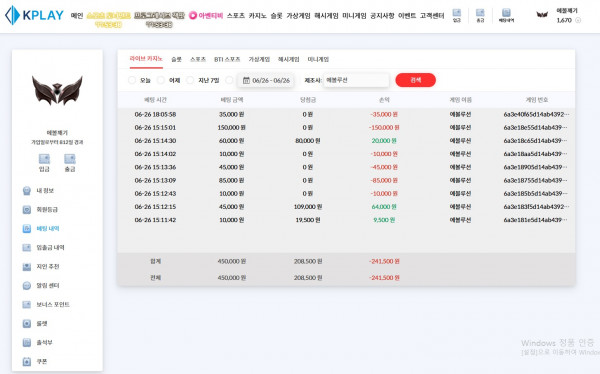600x374 pixels.
Task: Open 고객센터 in the top navigation
Action: pos(432,16)
